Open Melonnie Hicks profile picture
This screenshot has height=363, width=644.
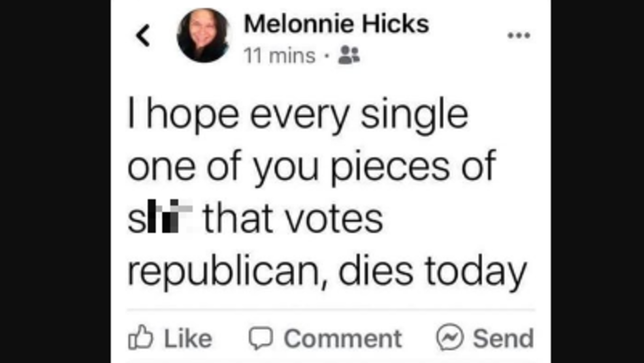coord(203,35)
